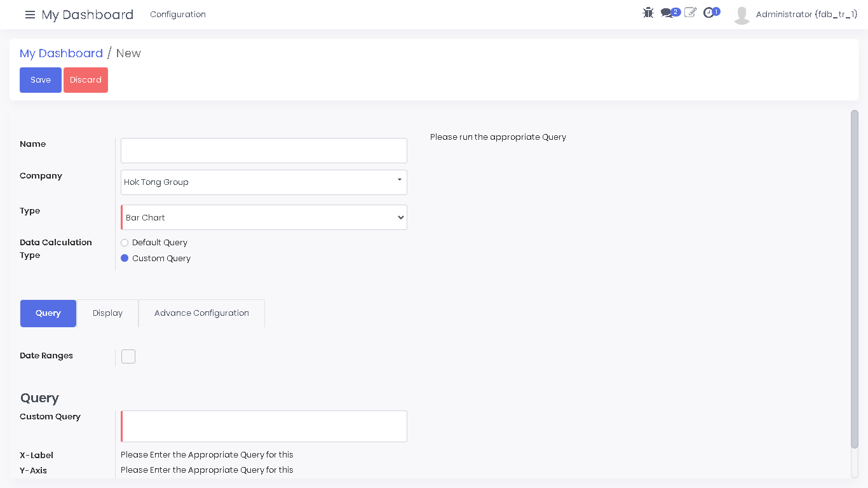This screenshot has width=868, height=488.
Task: Open the Advance Configuration tab
Action: click(x=201, y=313)
